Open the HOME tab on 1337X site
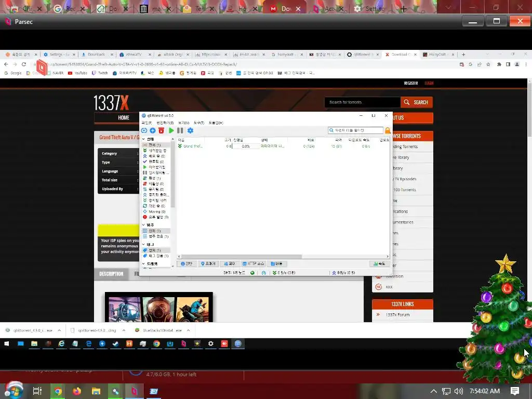The height and width of the screenshot is (399, 532). pos(124,118)
